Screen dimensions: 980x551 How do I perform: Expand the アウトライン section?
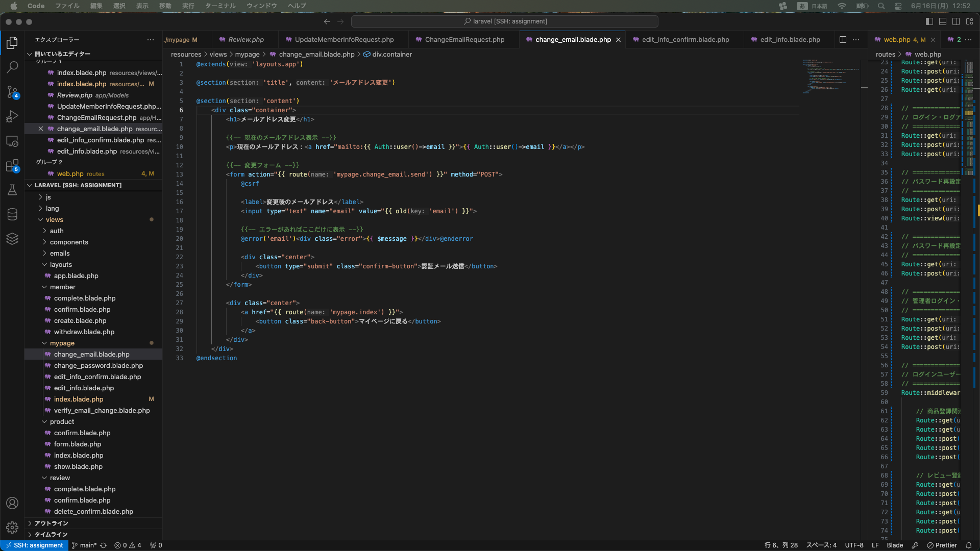(51, 523)
